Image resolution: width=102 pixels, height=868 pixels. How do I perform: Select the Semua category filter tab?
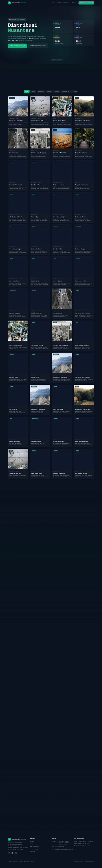pos(27,91)
